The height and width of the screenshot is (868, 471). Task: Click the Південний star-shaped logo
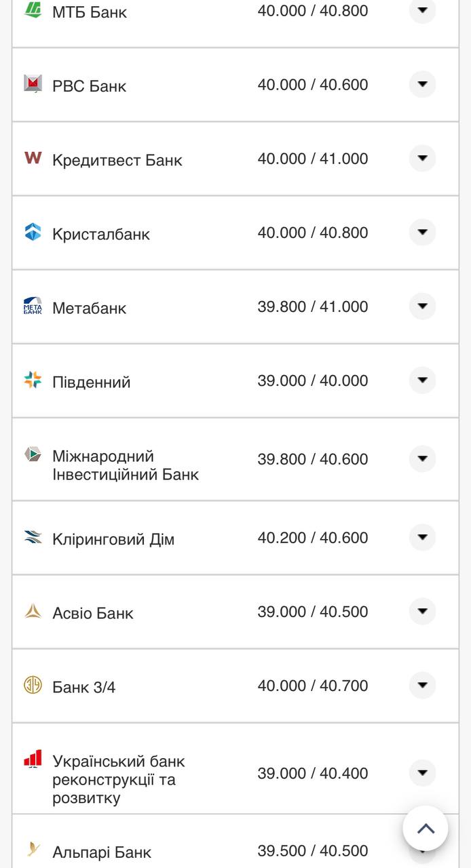[x=33, y=380]
